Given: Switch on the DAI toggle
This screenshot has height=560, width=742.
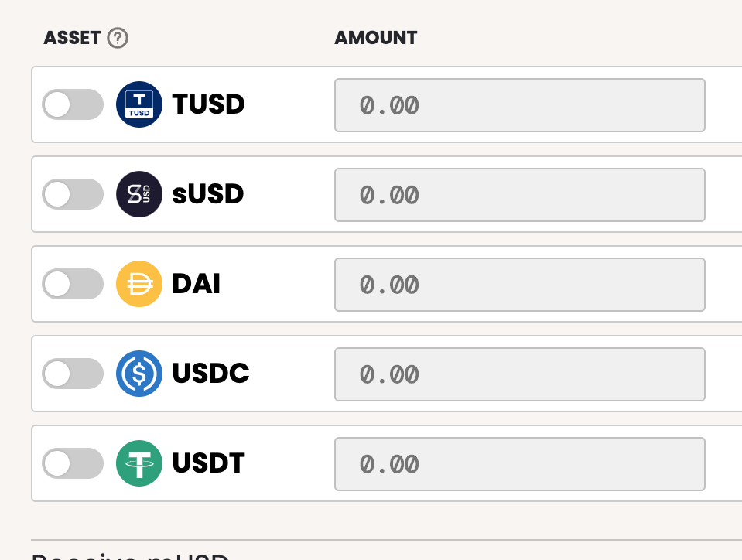Looking at the screenshot, I should coord(73,284).
